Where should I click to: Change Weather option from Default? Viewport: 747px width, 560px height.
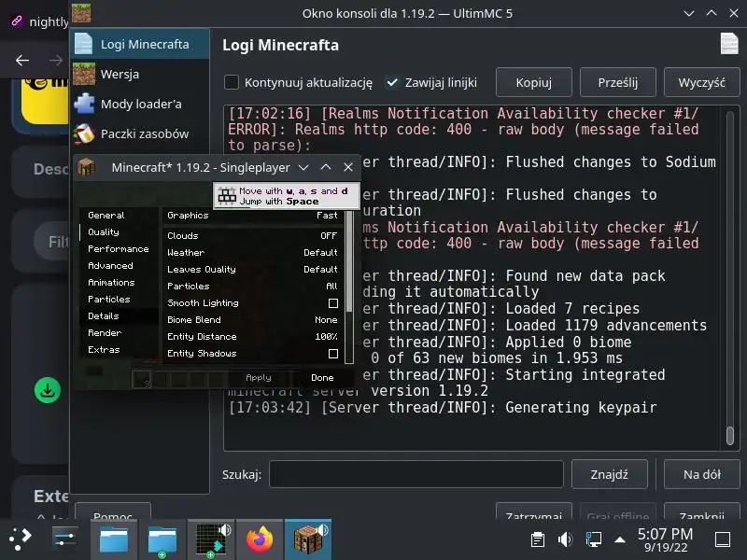point(252,252)
